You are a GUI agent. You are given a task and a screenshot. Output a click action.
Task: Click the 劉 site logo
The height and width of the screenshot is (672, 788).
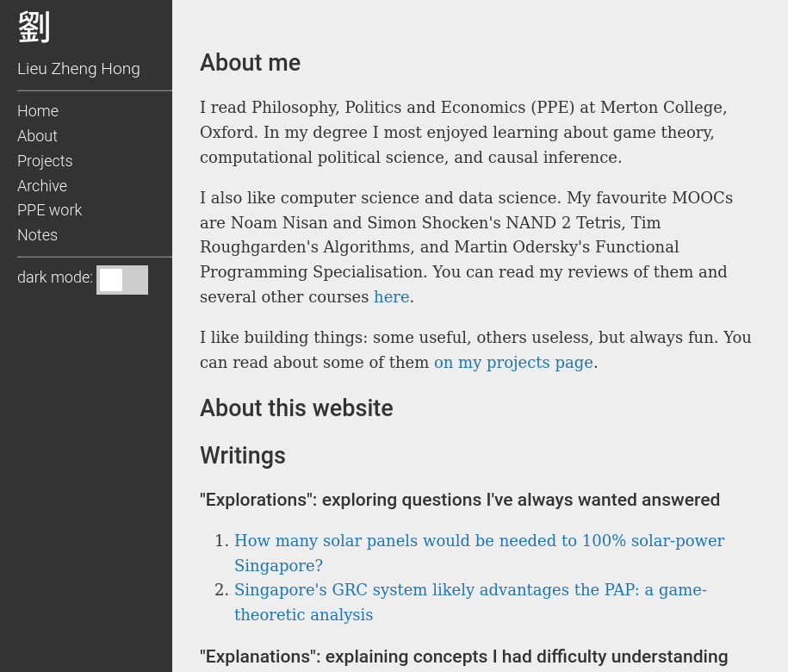pos(34,28)
